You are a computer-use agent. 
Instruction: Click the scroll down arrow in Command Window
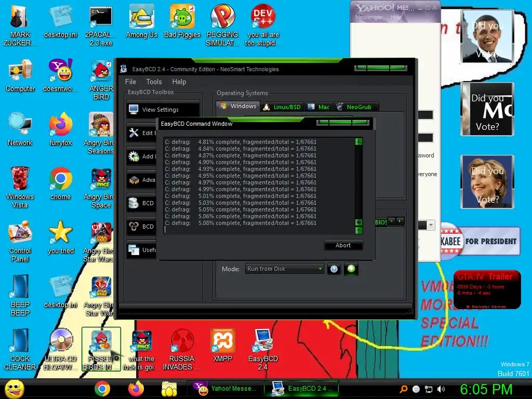[x=358, y=230]
